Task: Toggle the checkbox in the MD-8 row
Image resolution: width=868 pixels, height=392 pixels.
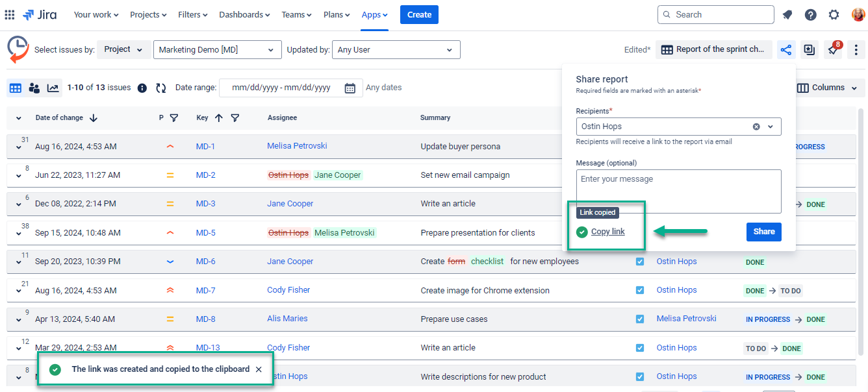Action: (x=640, y=319)
